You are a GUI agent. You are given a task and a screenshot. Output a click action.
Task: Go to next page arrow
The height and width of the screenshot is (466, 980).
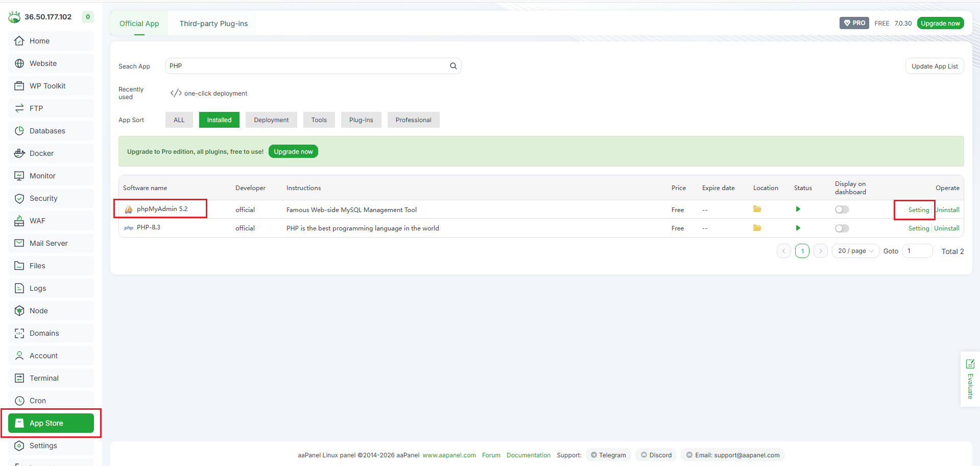tap(821, 251)
